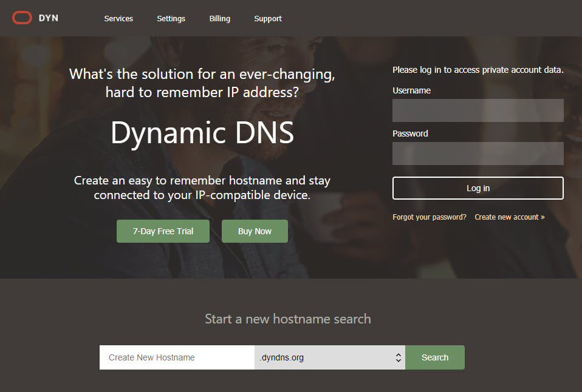Follow the Forgot your password link
This screenshot has height=392, width=582.
[x=430, y=217]
